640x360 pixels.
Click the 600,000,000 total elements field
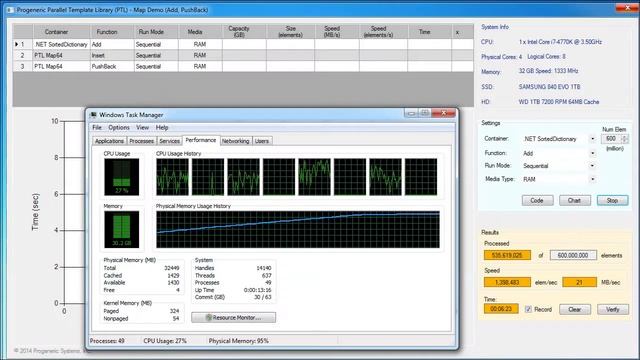tap(573, 255)
